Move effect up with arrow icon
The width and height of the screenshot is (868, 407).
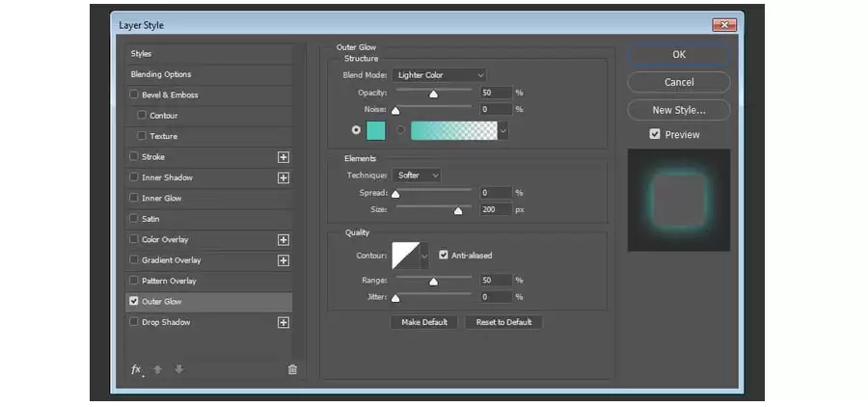click(x=157, y=369)
